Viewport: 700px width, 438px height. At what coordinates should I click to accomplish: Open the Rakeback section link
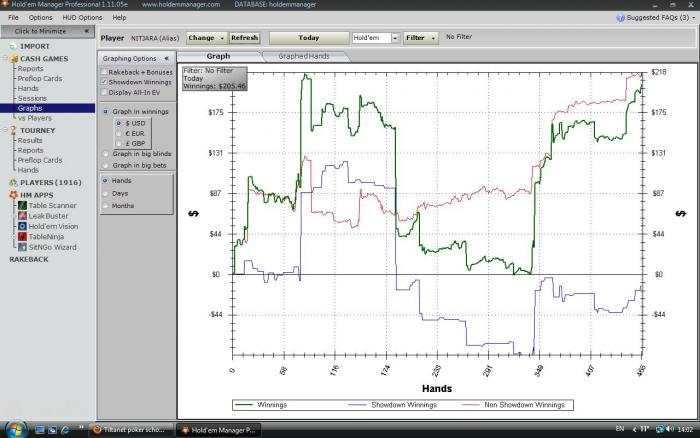pyautogui.click(x=29, y=259)
